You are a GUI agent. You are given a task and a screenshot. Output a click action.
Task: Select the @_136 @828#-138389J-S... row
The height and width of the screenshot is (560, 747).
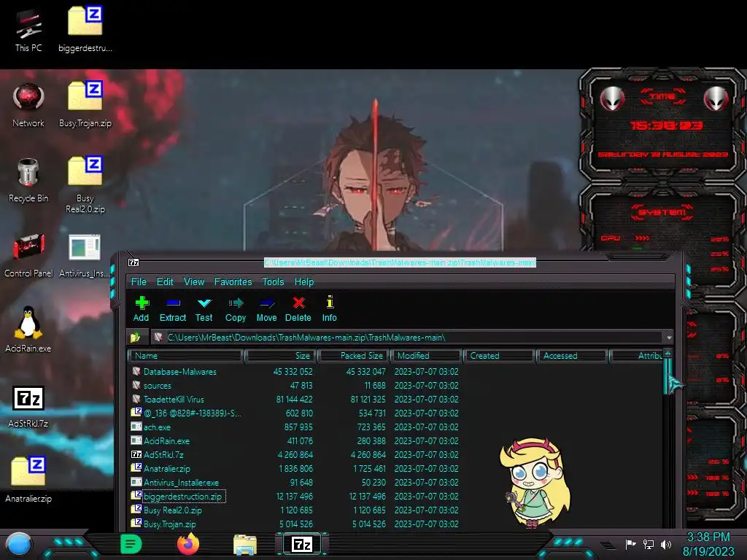coord(395,413)
